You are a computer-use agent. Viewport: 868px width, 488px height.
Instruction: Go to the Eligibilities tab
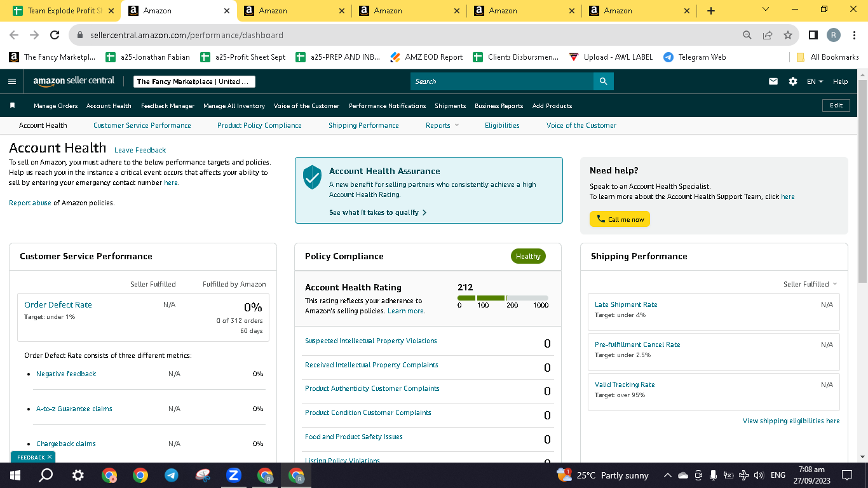point(502,125)
